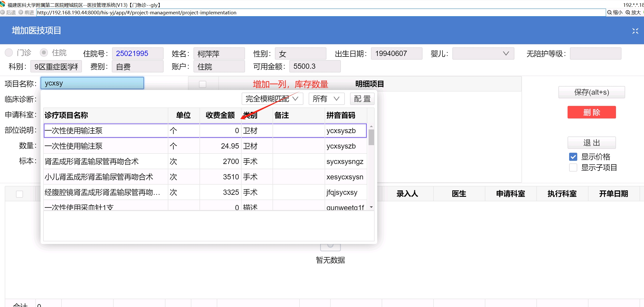Click the browser back arrow icon
644x307 pixels.
[x=3, y=12]
